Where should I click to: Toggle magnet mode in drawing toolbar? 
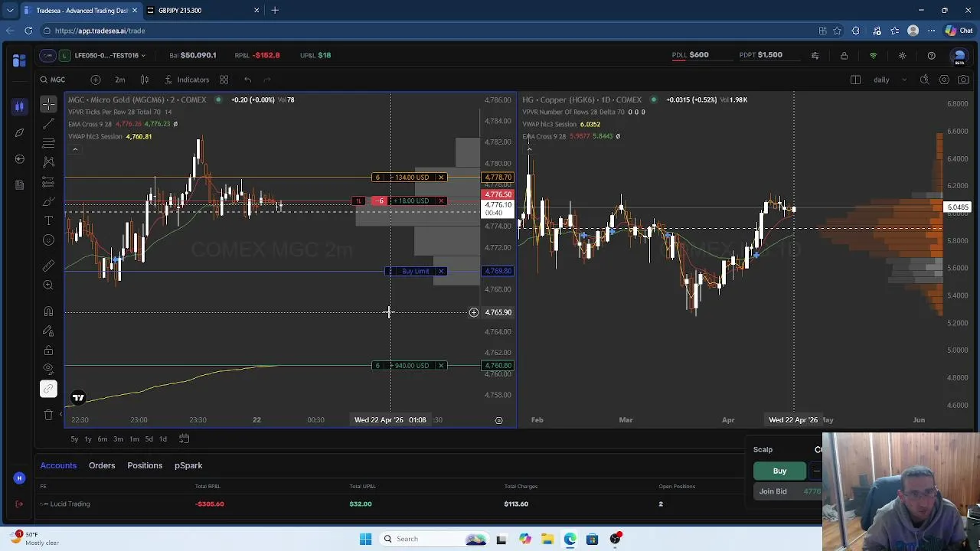point(48,311)
